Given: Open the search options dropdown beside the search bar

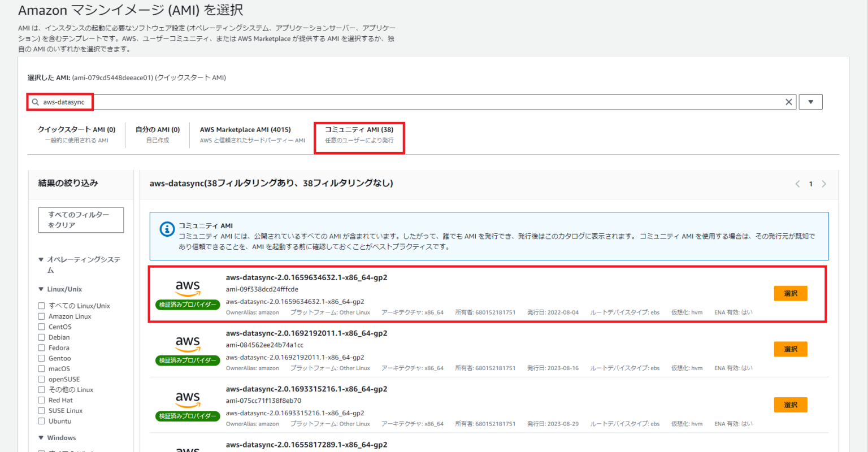Looking at the screenshot, I should [810, 102].
